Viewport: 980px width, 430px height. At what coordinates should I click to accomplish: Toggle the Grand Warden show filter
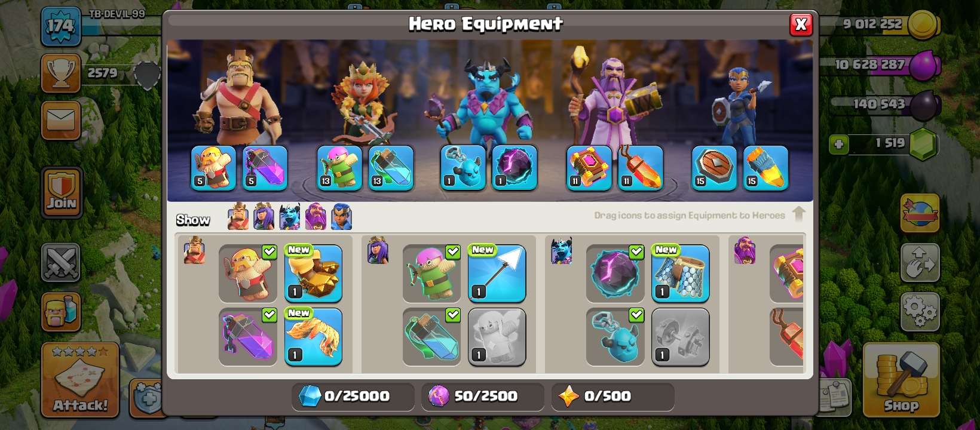point(316,216)
